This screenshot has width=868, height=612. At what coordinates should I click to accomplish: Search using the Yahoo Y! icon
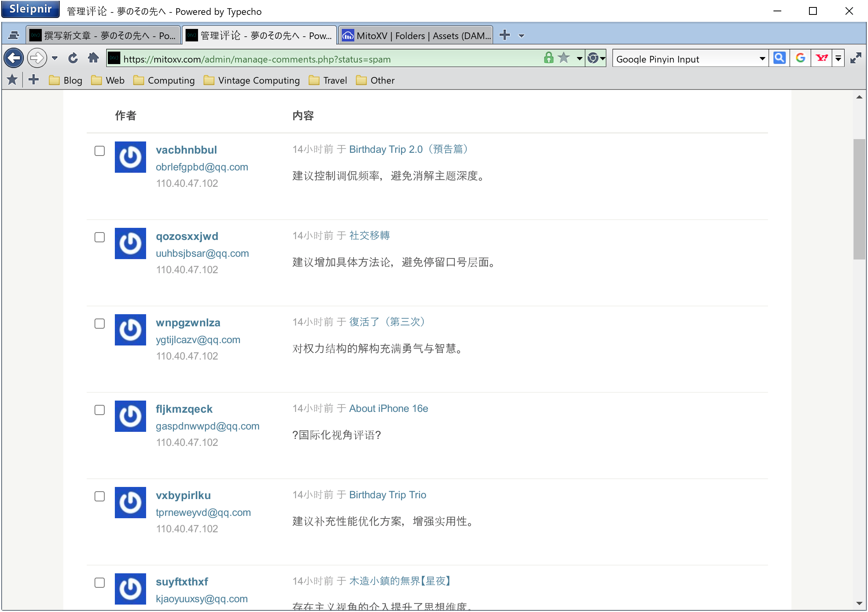(x=822, y=58)
